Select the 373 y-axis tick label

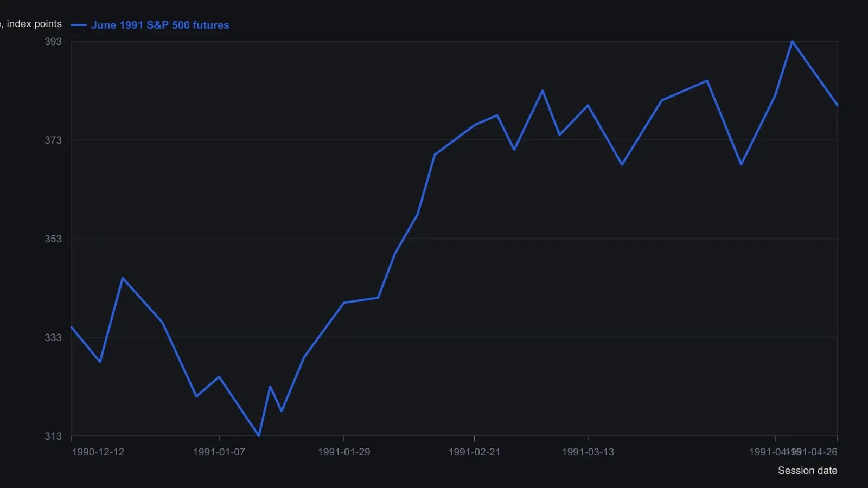(x=53, y=140)
